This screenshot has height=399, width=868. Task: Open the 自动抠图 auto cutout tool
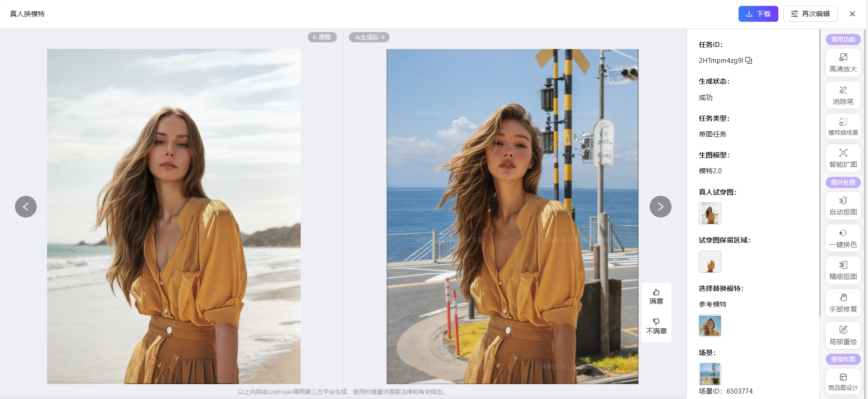pyautogui.click(x=843, y=206)
